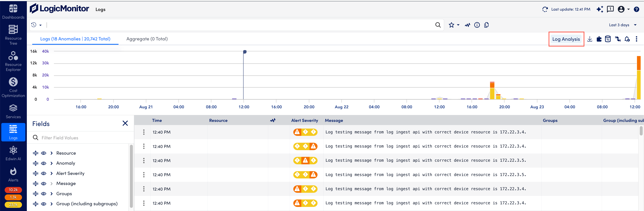Toggle visibility of Groups field
The height and width of the screenshot is (211, 644).
pyautogui.click(x=43, y=194)
